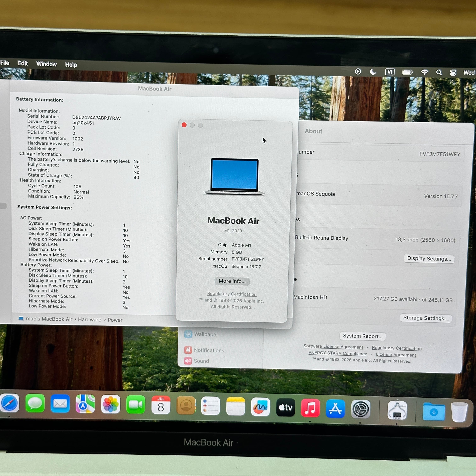Select battery serial number D862424A7ABPJYRAV
This screenshot has height=476, width=476.
click(97, 118)
